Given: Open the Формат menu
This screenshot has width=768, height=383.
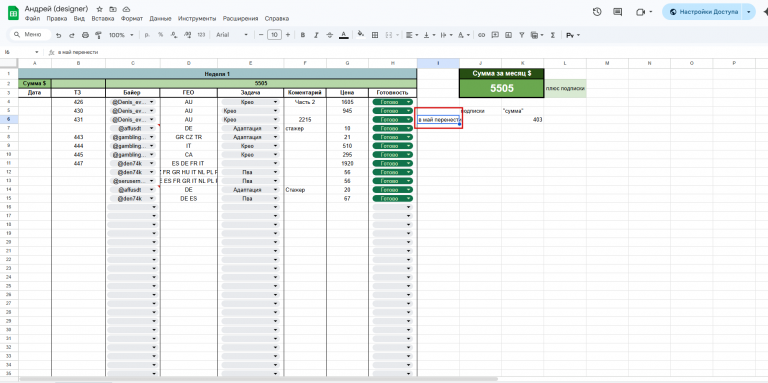Looking at the screenshot, I should point(132,19).
